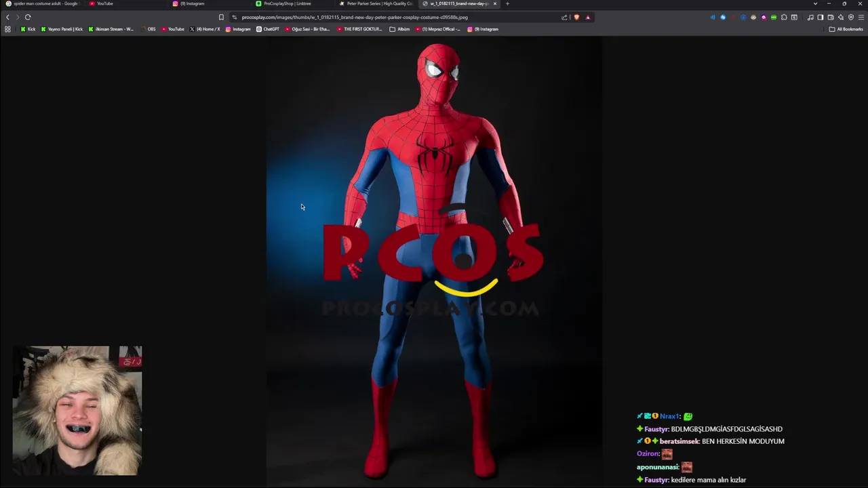Open Yayıncı Paneli Kick bookmark
The width and height of the screenshot is (868, 488).
coord(62,29)
